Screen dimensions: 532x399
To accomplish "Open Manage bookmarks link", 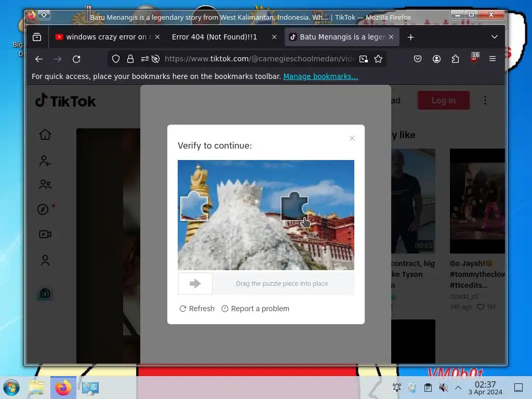I will click(x=321, y=76).
